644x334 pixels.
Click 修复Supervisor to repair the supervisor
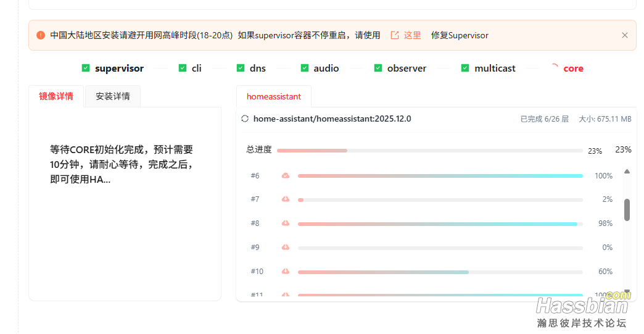coord(460,35)
